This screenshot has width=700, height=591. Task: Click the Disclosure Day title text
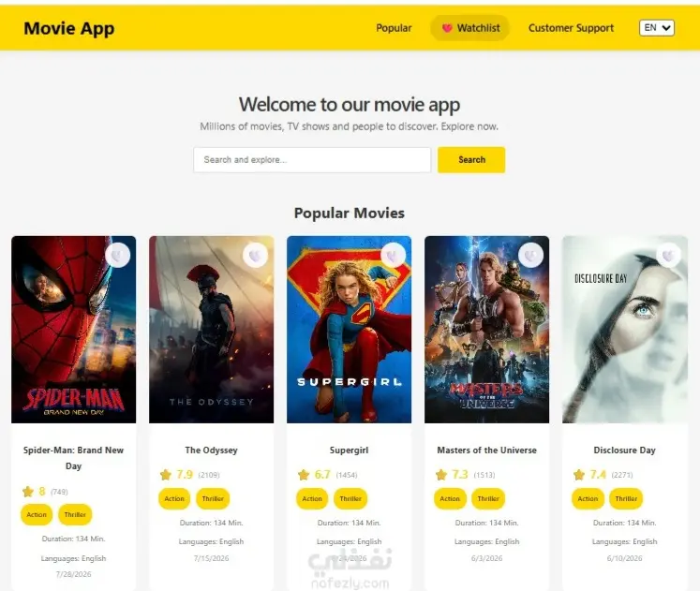(x=624, y=451)
